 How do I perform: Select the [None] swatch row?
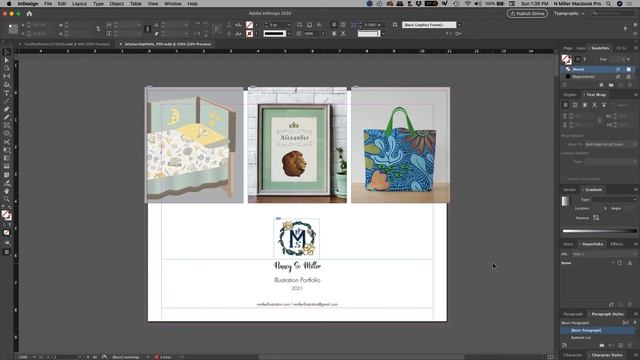pyautogui.click(x=598, y=69)
